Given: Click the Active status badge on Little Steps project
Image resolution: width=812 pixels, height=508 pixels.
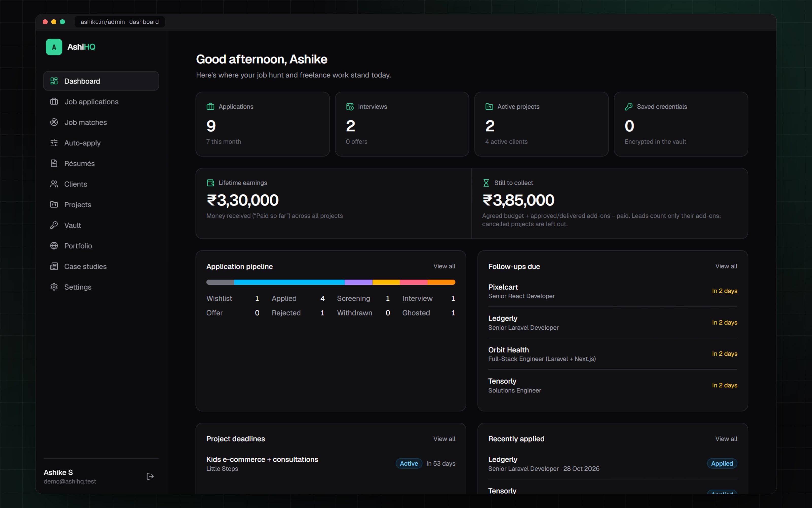Looking at the screenshot, I should [x=409, y=464].
